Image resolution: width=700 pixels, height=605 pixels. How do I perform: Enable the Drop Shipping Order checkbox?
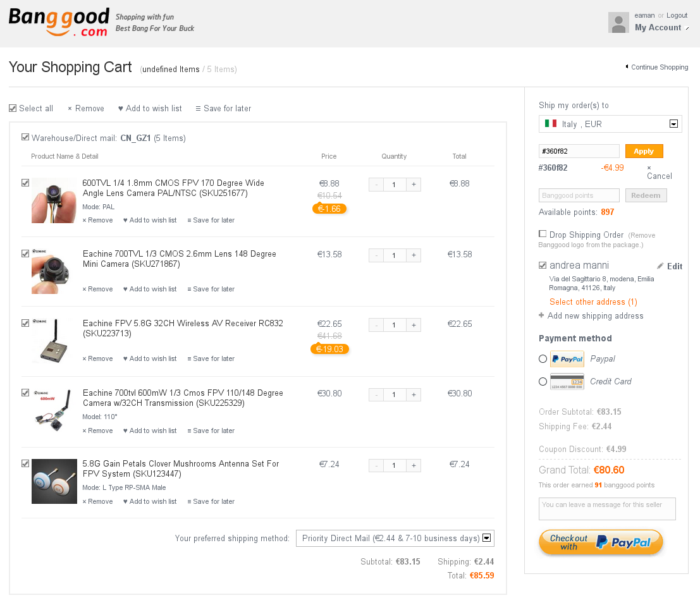[543, 234]
